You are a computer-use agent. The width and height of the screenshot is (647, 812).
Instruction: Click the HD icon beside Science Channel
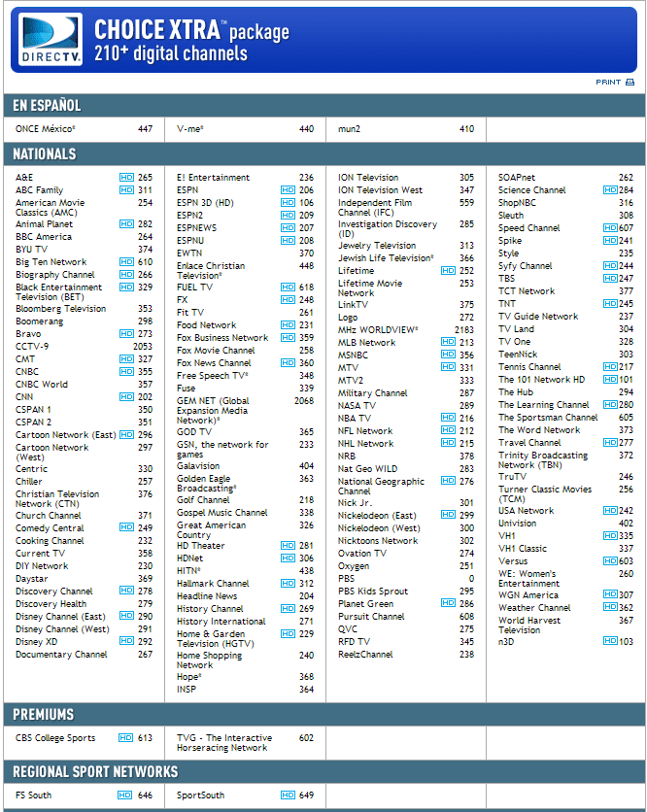tap(610, 190)
